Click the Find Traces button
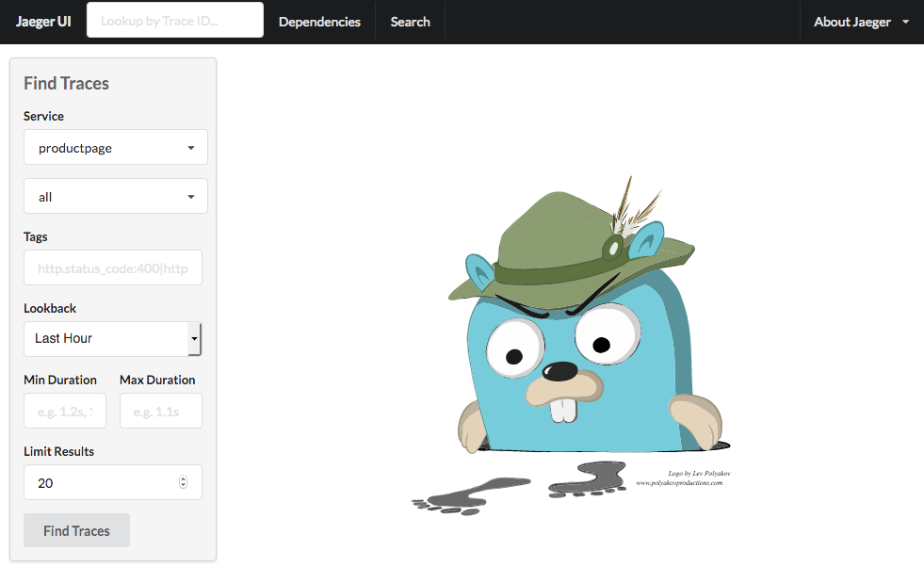Image resolution: width=924 pixels, height=567 pixels. (x=76, y=530)
